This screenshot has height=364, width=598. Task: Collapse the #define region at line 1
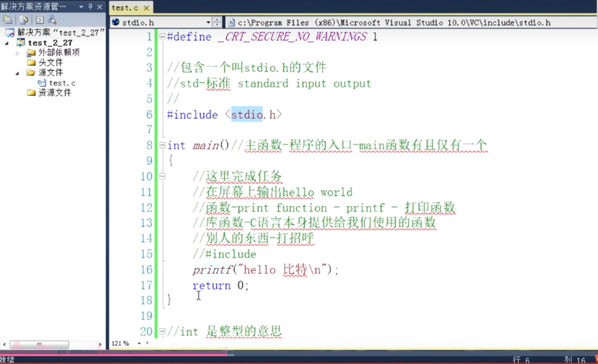(x=162, y=36)
